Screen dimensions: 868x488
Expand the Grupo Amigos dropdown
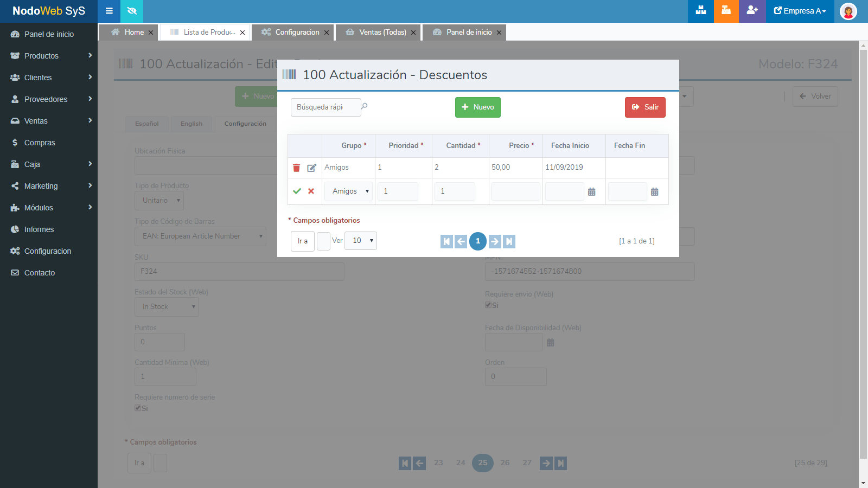pyautogui.click(x=349, y=191)
